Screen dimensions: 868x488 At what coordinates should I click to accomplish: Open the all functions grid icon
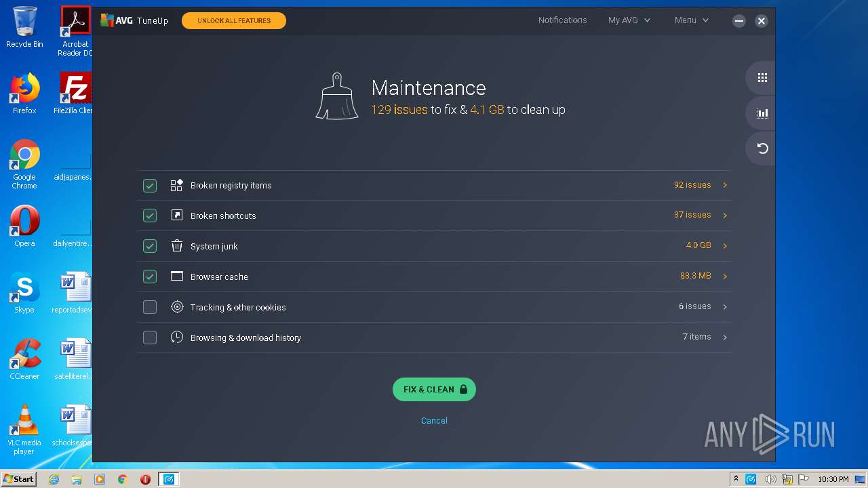click(x=762, y=78)
